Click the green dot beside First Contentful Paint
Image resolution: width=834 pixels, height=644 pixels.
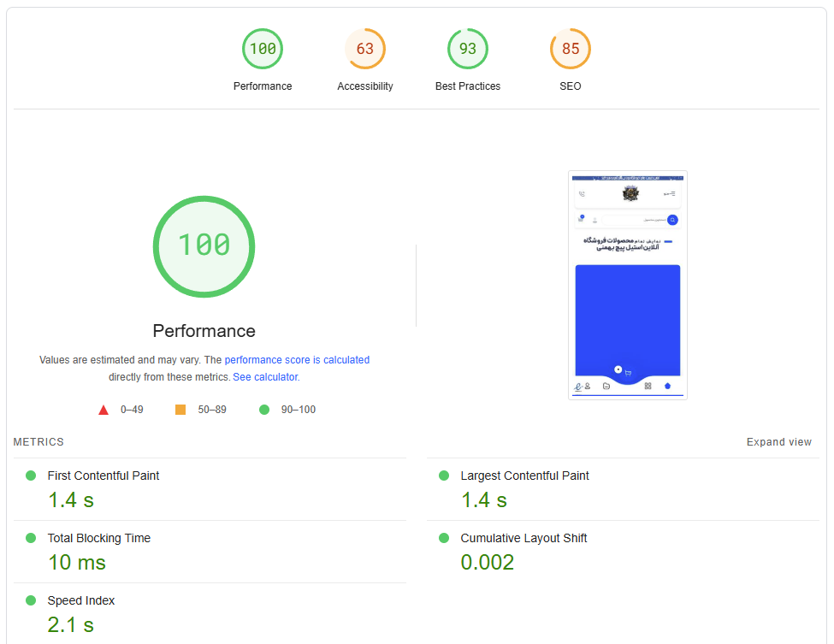[x=31, y=476]
